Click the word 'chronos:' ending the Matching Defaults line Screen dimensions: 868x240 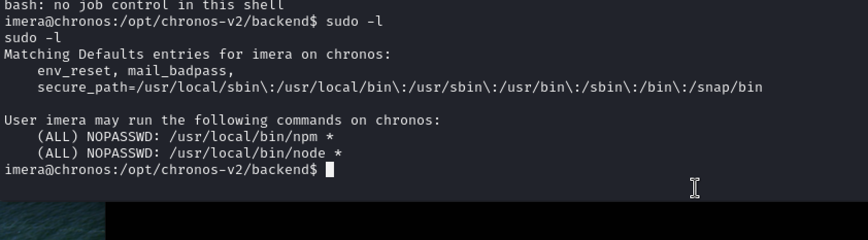359,54
